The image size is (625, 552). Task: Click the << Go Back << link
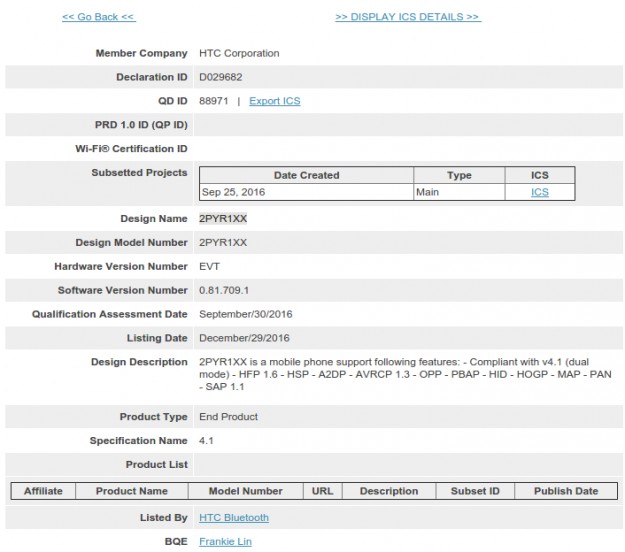pyautogui.click(x=98, y=17)
